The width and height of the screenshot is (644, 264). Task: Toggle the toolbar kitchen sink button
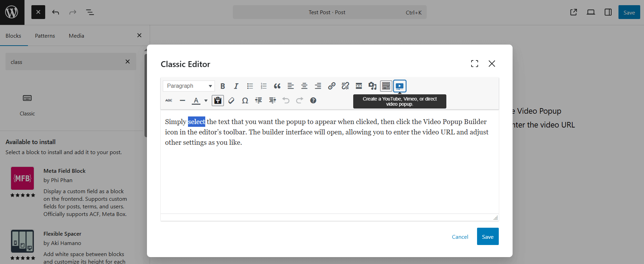(x=386, y=86)
